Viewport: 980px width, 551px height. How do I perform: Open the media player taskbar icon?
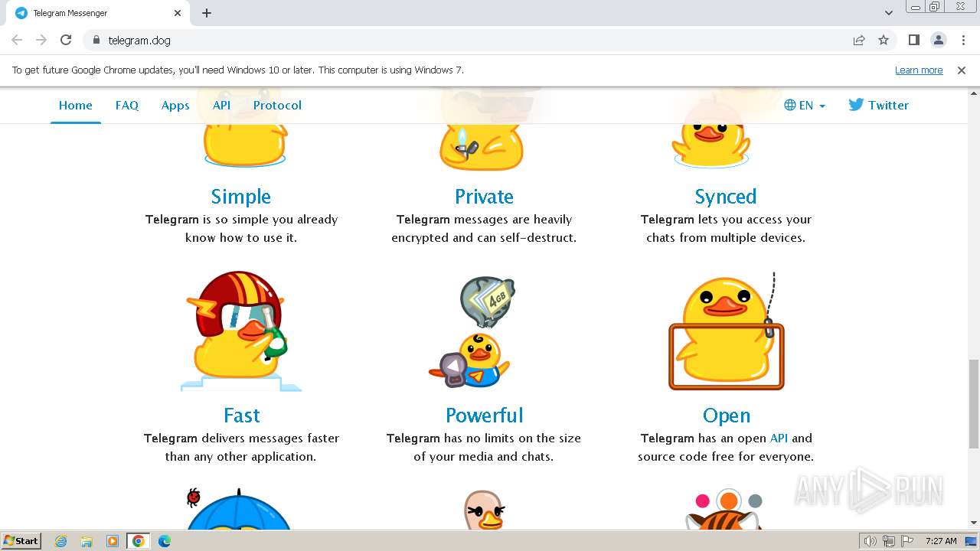tap(112, 541)
